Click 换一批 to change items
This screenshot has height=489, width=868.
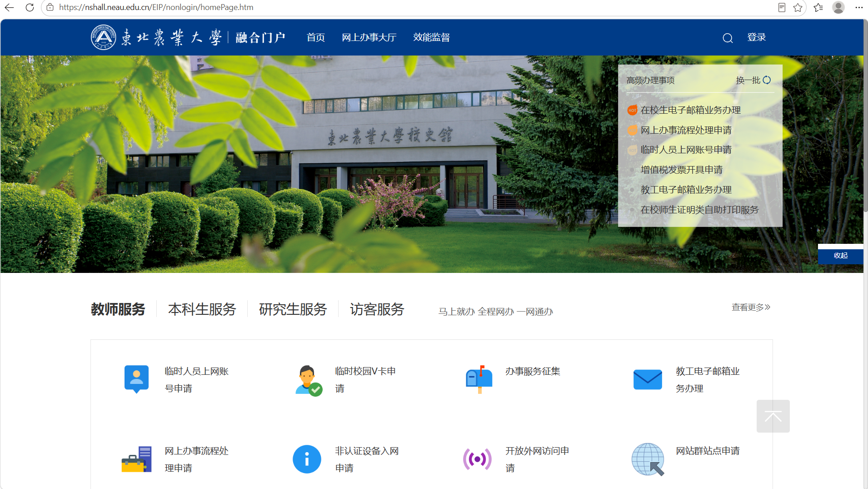click(x=748, y=81)
